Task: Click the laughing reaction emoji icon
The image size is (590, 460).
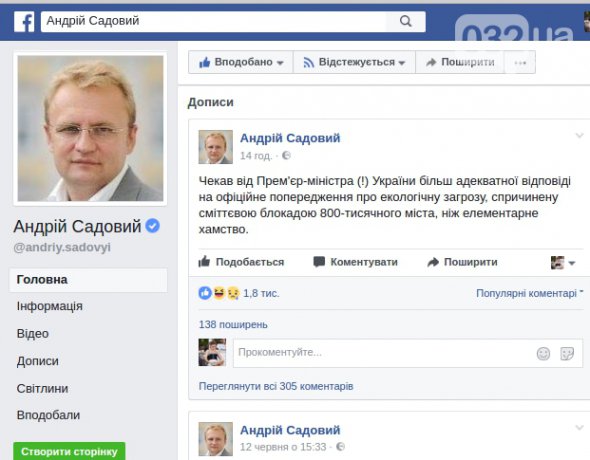Action: coord(219,293)
